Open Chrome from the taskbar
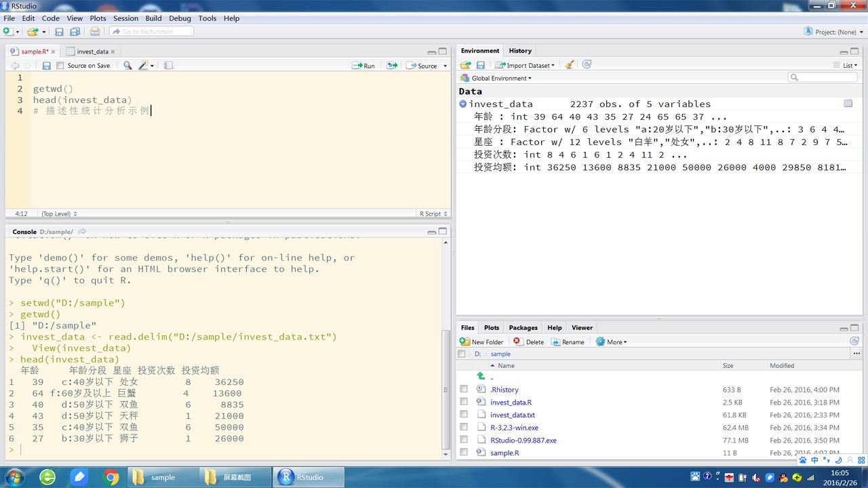The width and height of the screenshot is (868, 488). pos(111,477)
